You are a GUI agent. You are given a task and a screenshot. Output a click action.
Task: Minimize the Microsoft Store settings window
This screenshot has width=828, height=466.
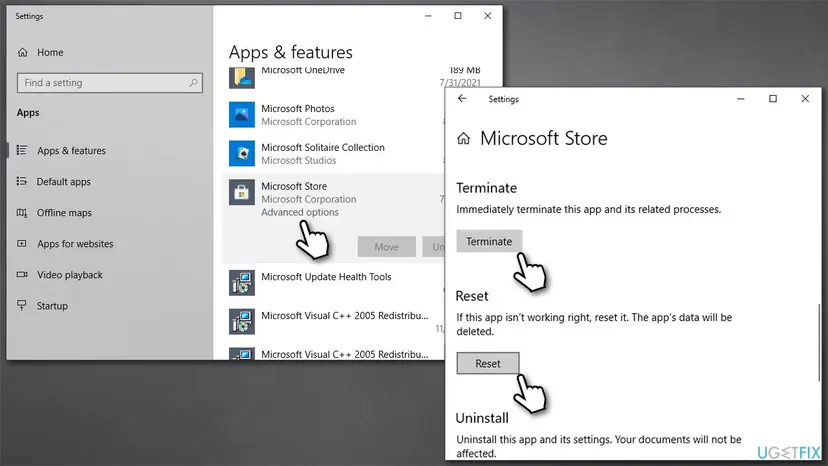pos(741,99)
